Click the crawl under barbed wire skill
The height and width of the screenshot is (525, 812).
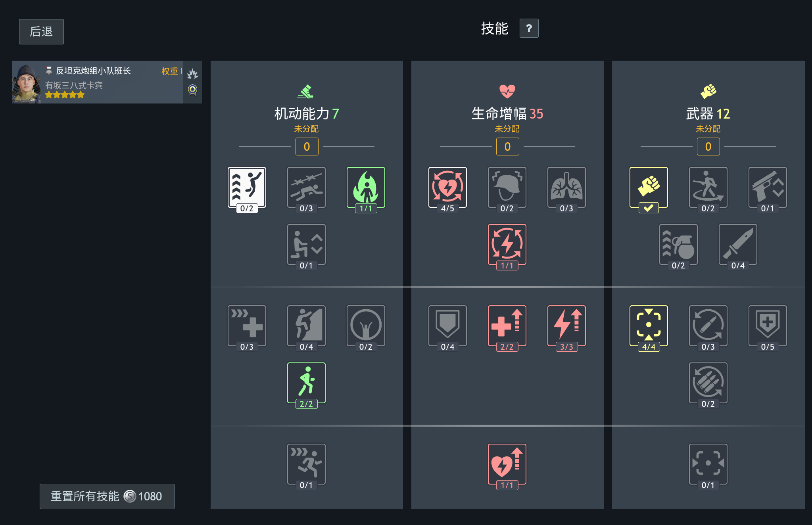pos(306,188)
